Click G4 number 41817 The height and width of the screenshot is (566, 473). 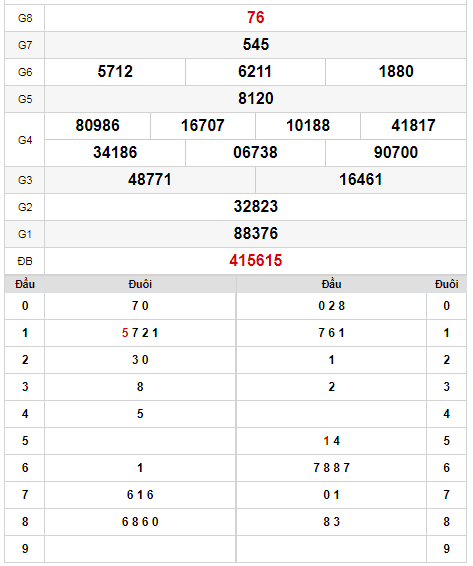pyautogui.click(x=413, y=126)
